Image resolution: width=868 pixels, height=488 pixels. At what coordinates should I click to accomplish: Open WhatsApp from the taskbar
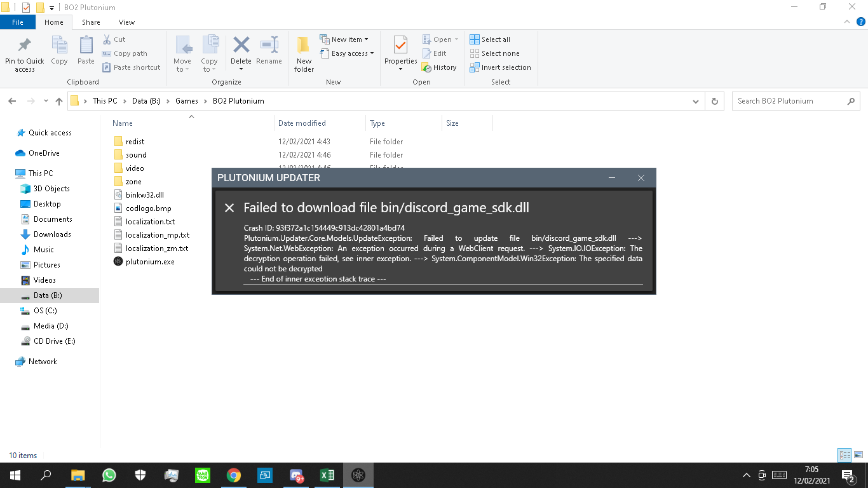tap(109, 475)
